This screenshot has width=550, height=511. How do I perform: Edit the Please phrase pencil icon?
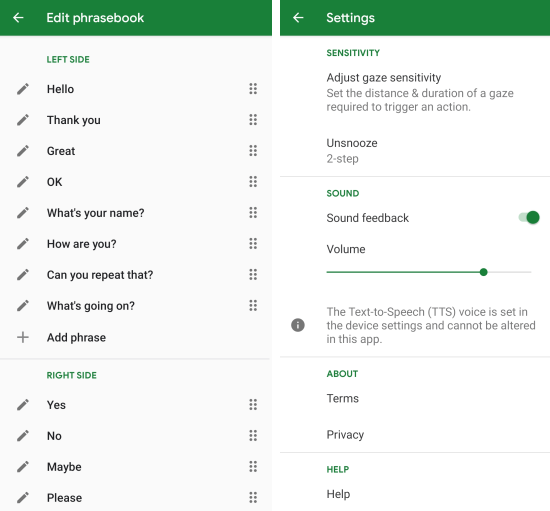click(23, 497)
